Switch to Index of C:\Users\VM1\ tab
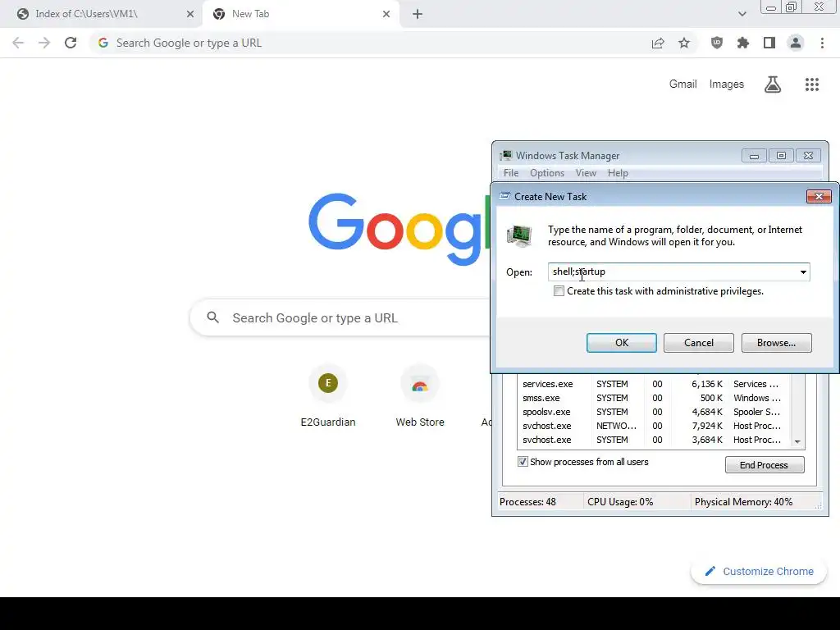Screen dimensions: 840x630 tap(101, 14)
